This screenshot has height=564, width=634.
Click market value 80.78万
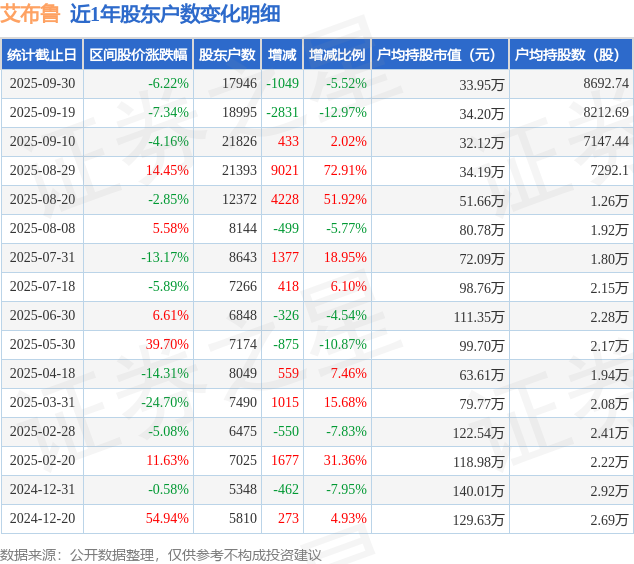click(482, 230)
